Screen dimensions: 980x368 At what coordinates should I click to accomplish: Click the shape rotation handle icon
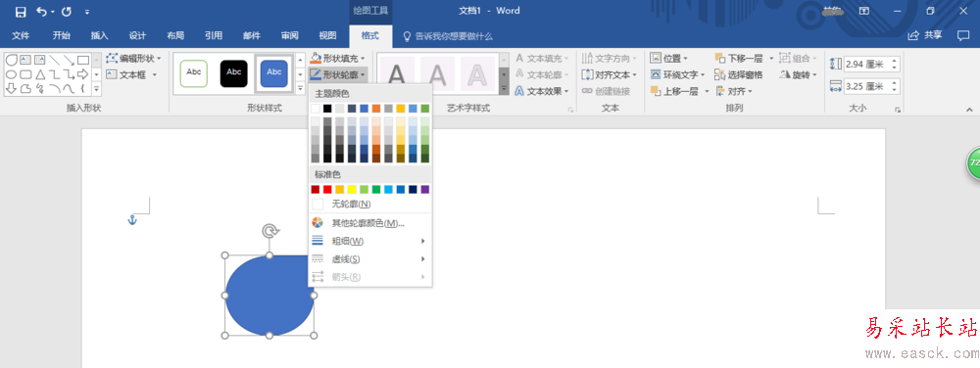click(x=269, y=231)
